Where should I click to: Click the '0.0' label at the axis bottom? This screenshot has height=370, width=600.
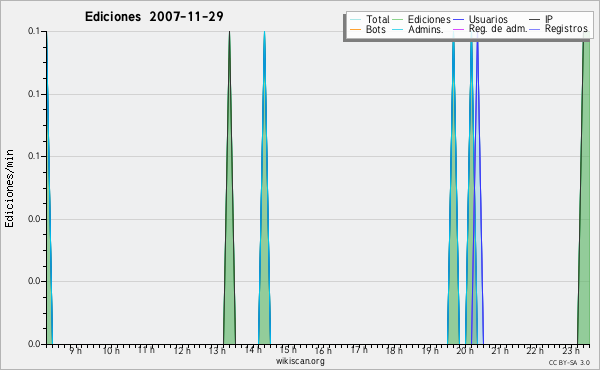tap(34, 344)
